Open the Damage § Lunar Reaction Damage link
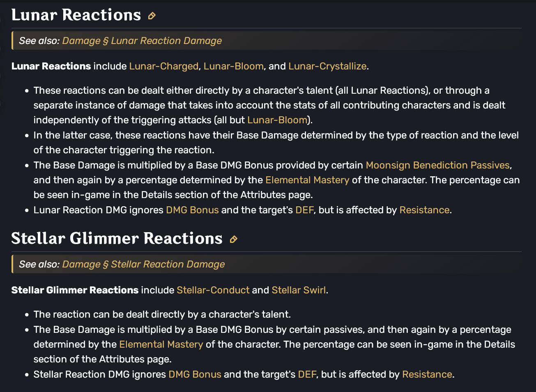The width and height of the screenshot is (536, 392). click(x=142, y=41)
